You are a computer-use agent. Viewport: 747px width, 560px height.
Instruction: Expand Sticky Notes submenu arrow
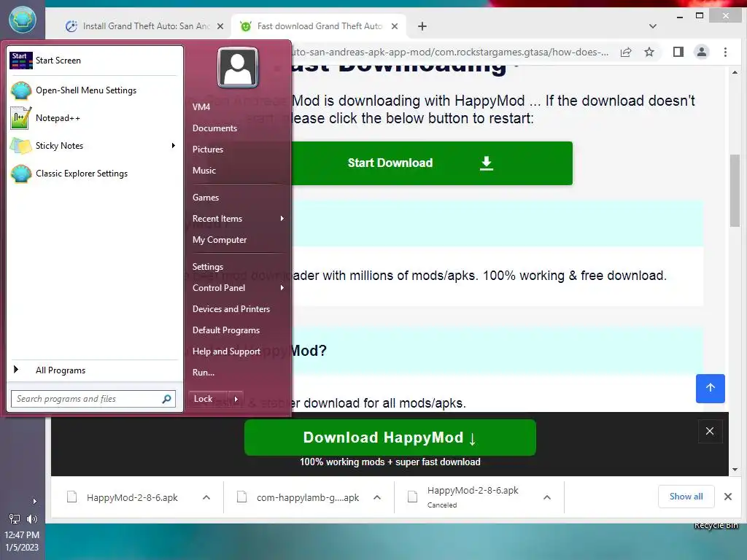tap(174, 146)
